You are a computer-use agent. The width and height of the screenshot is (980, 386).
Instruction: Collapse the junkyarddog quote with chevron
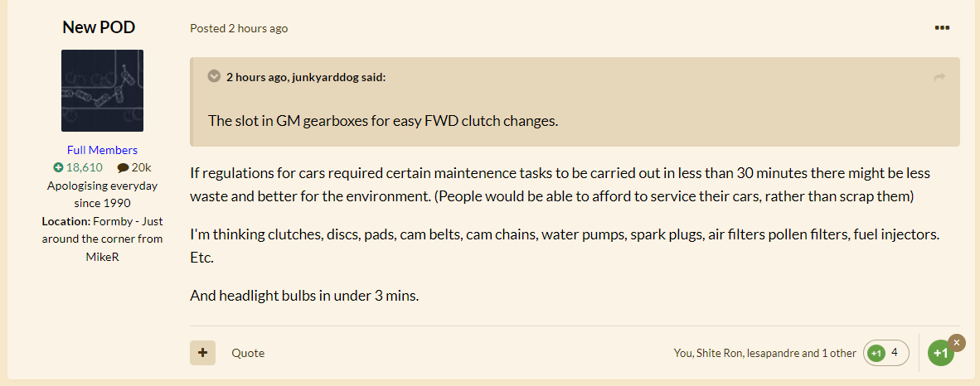tap(214, 76)
